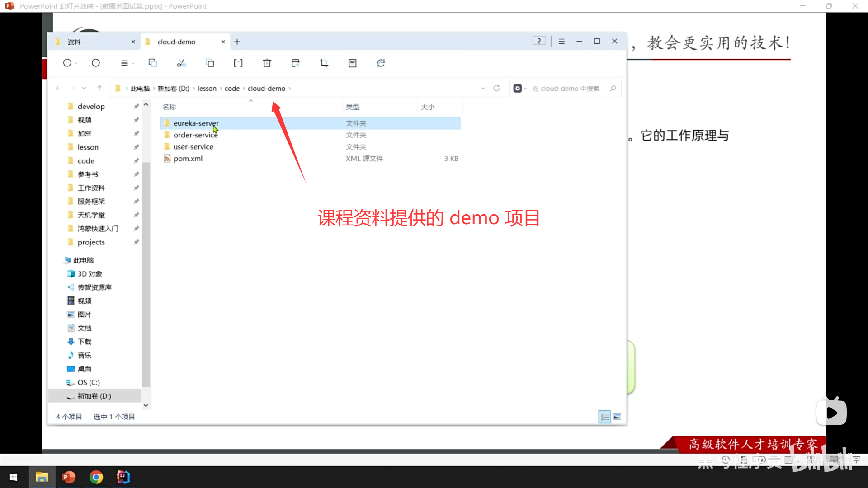The width and height of the screenshot is (868, 488).
Task: Click the lesson breadcrumb in address path
Action: [x=207, y=89]
